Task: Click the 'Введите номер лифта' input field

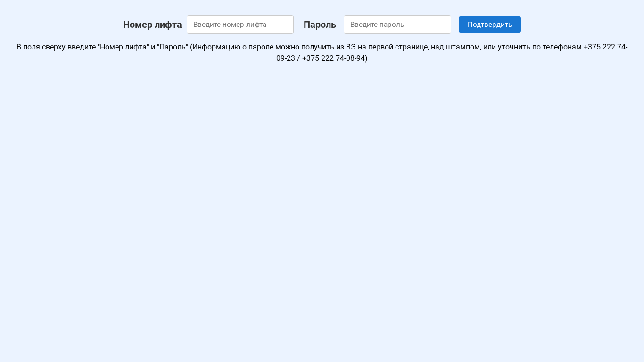Action: click(240, 25)
